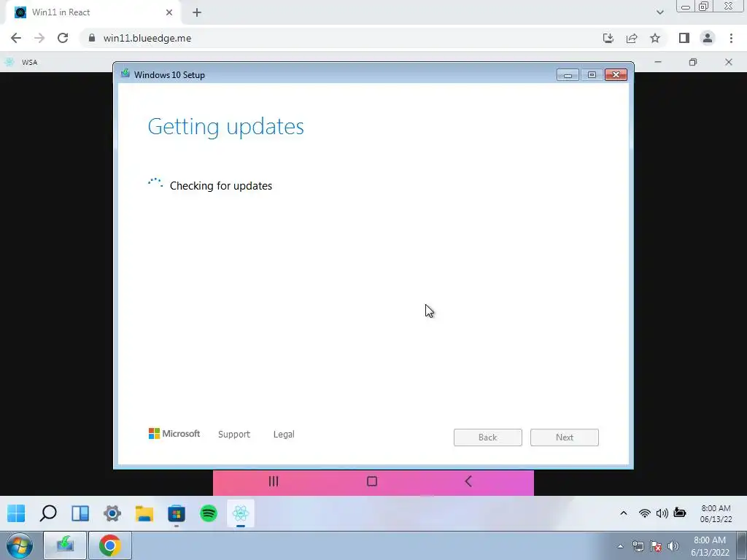
Task: Maximize the WSA window
Action: pyautogui.click(x=693, y=62)
